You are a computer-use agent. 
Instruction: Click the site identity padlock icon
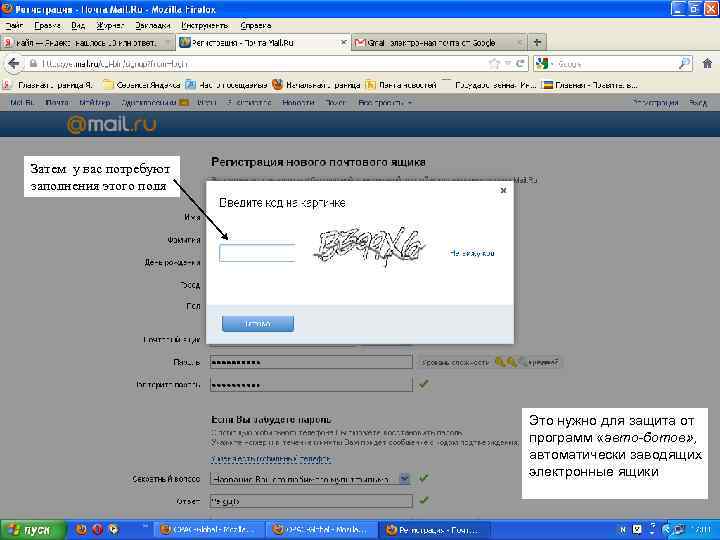pos(33,64)
